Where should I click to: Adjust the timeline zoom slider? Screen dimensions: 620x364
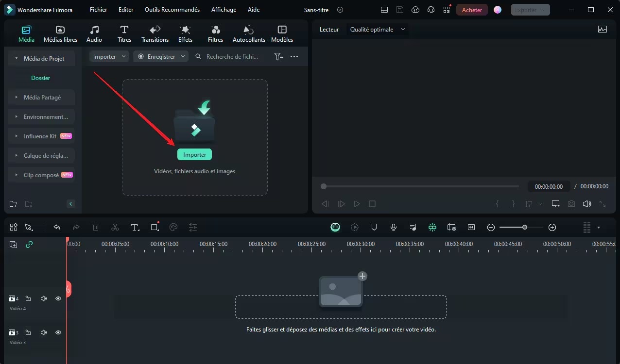[521, 227]
